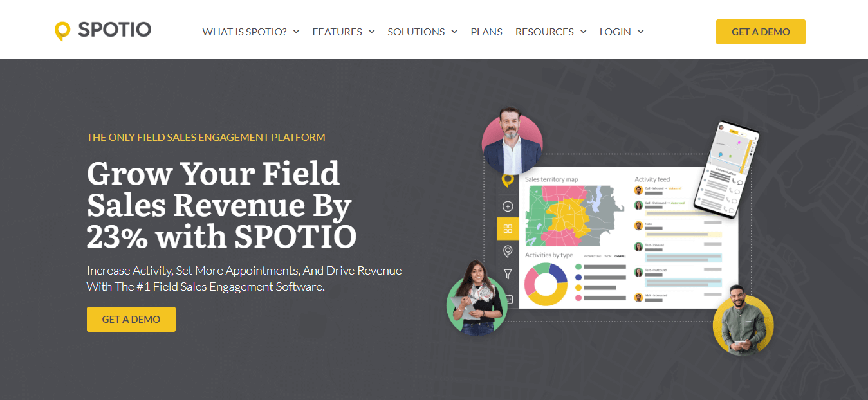Click avatar beside Visit - Interested entry
This screenshot has height=400, width=868.
pyautogui.click(x=638, y=297)
